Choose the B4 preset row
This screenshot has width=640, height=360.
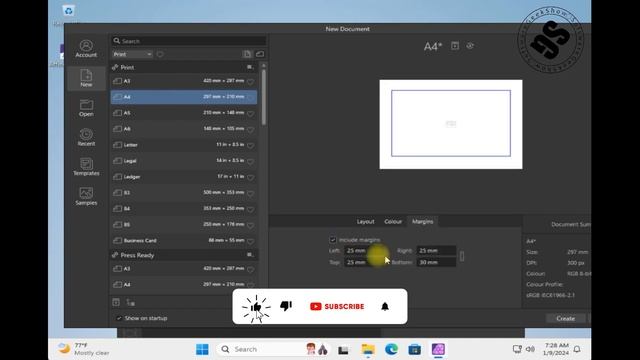pos(184,209)
